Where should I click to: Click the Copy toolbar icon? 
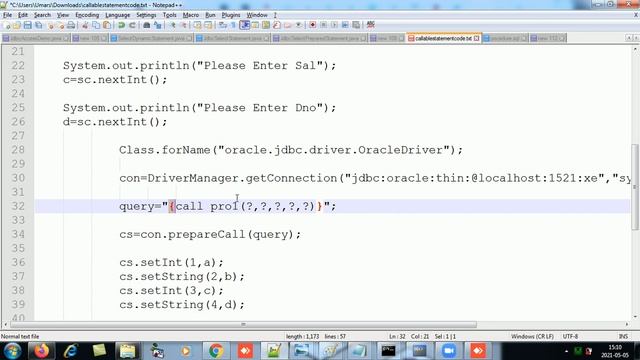click(x=96, y=25)
